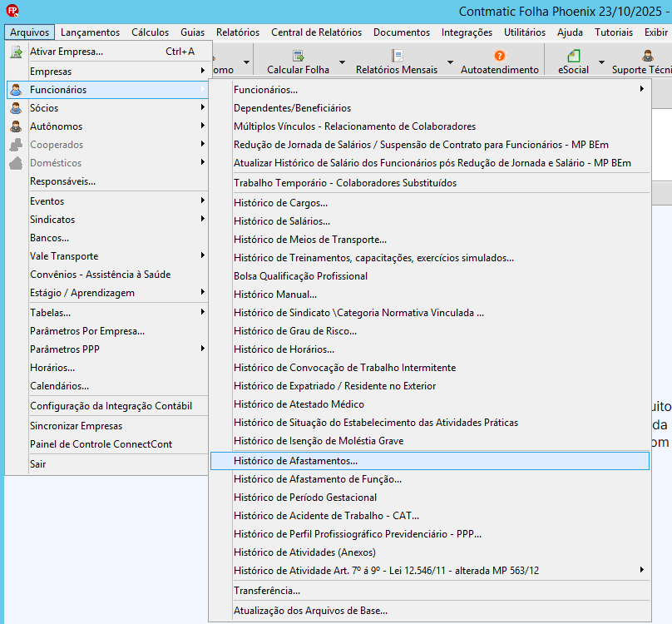672x624 pixels.
Task: Select Responsáveis... in Arquivos menu
Action: (x=107, y=181)
